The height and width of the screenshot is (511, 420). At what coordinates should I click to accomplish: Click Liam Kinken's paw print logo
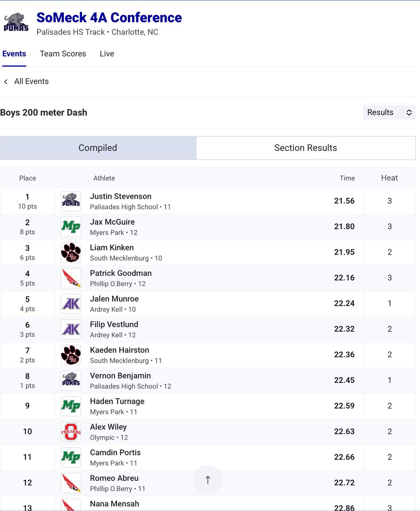71,253
